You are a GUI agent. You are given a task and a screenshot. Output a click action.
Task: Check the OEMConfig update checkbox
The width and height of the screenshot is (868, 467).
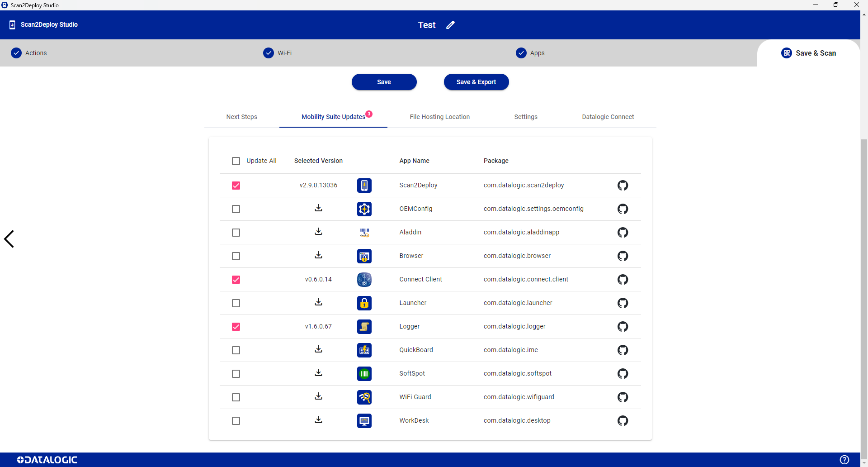coord(236,209)
